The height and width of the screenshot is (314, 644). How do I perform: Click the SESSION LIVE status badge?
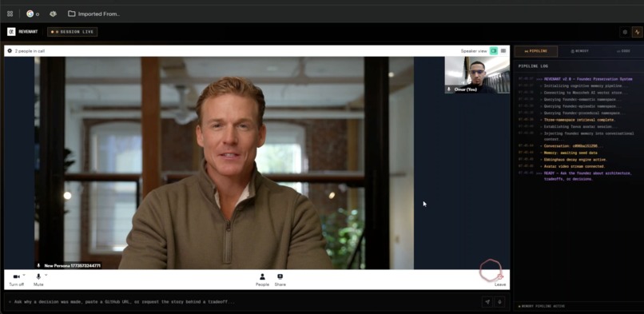[x=72, y=32]
